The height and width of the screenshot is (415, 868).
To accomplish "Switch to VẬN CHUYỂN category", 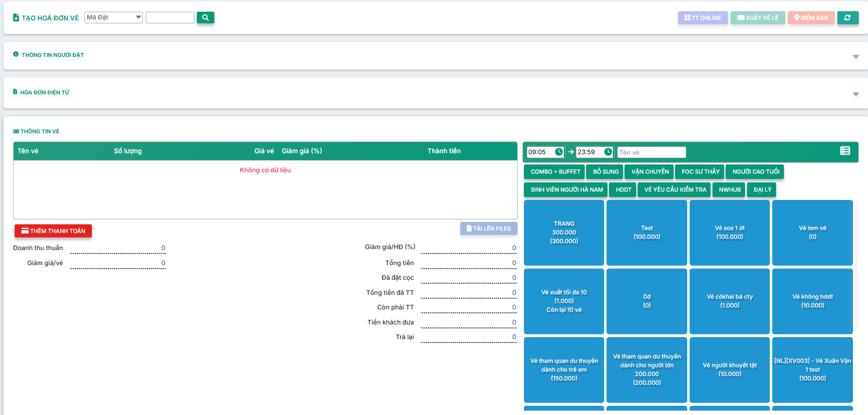I will pyautogui.click(x=650, y=172).
